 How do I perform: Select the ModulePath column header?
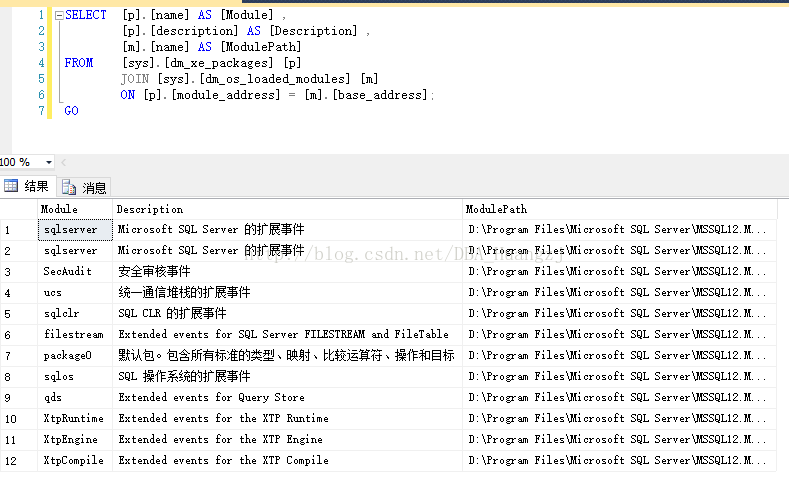point(619,209)
